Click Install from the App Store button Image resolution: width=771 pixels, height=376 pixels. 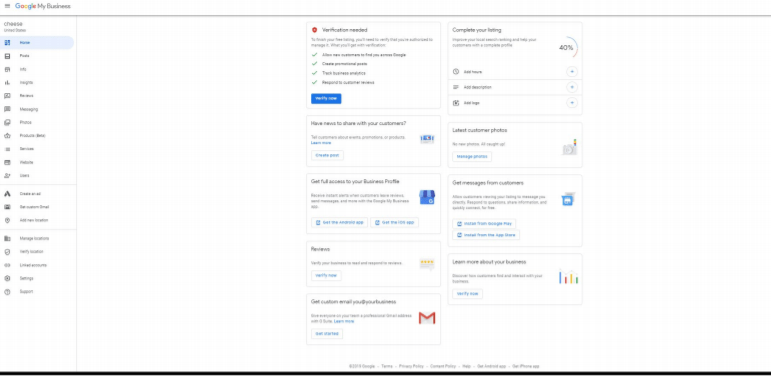(x=486, y=235)
